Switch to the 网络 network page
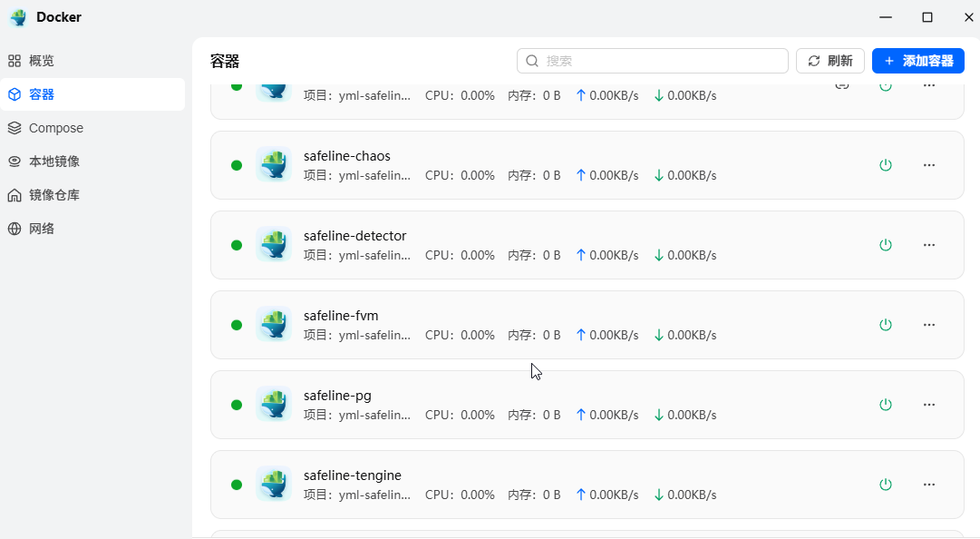980x539 pixels. (x=92, y=229)
